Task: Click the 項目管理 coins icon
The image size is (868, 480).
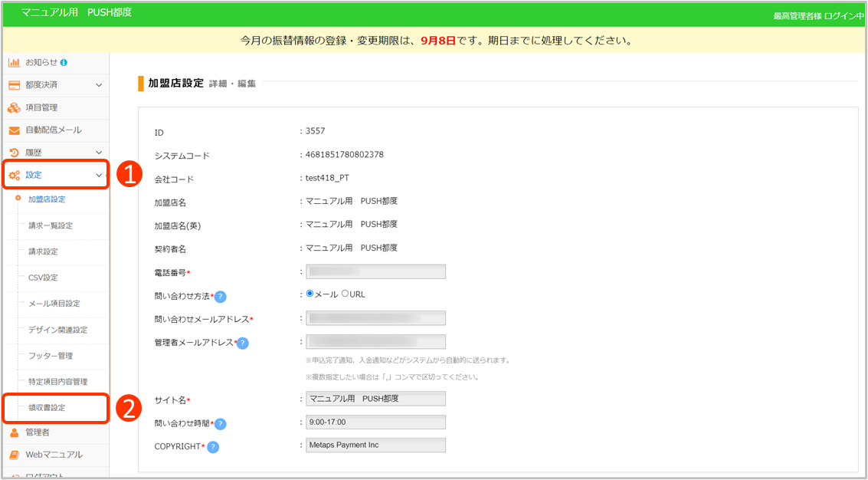Action: 15,107
